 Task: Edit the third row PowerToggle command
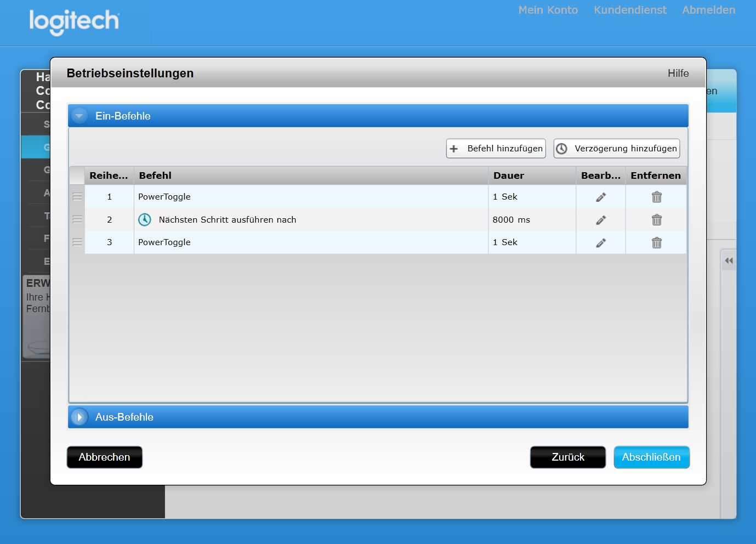pyautogui.click(x=601, y=242)
